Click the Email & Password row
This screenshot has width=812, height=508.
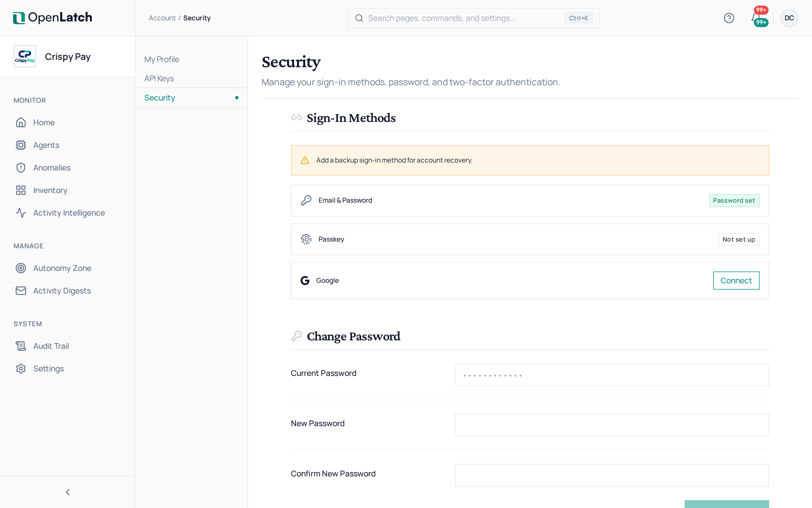pos(530,201)
